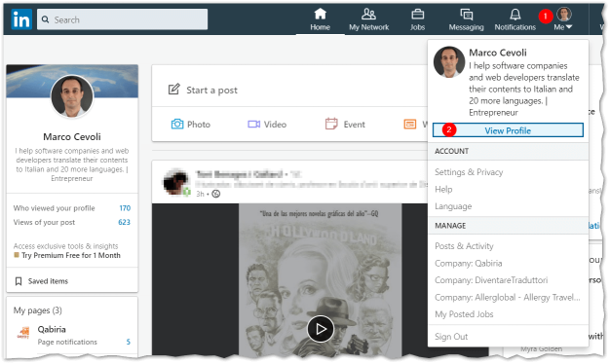Click sidebar cover banner image

pyautogui.click(x=72, y=81)
